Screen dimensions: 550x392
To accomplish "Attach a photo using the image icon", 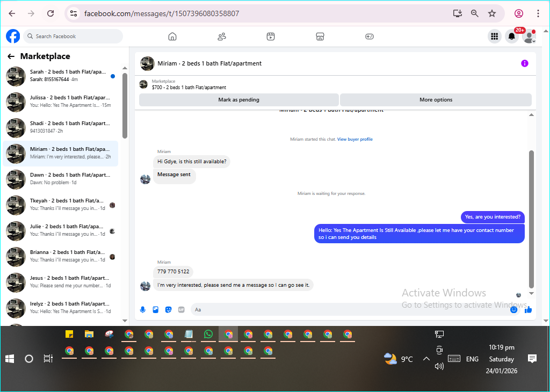I will 156,310.
